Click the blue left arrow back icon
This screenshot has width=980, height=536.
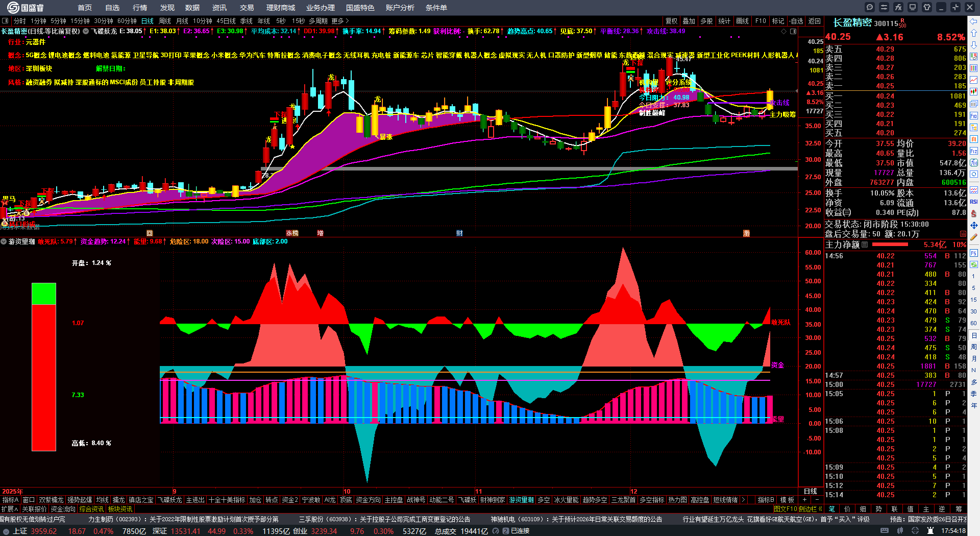pos(974,21)
